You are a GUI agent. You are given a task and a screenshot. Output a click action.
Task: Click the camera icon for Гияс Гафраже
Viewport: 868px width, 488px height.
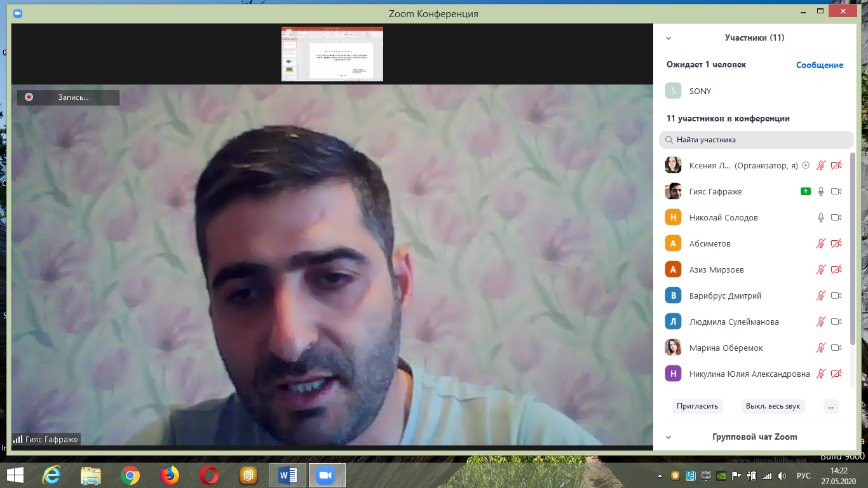[836, 191]
